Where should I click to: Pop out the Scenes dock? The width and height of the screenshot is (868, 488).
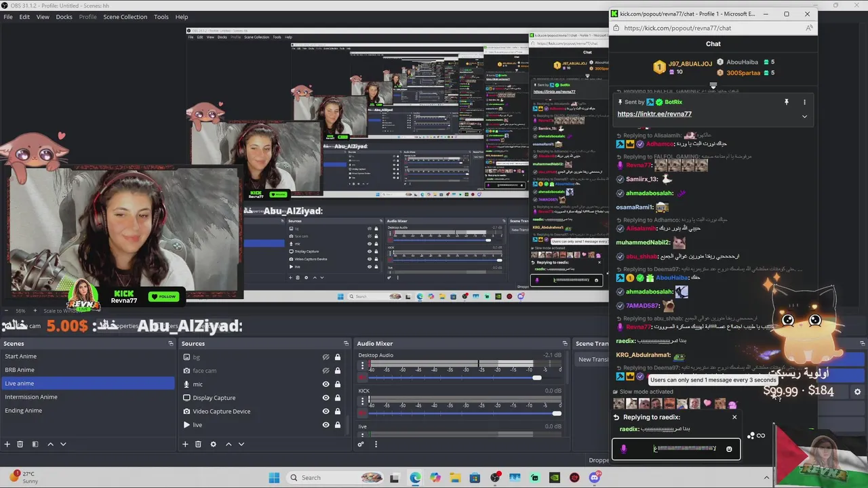pos(171,344)
